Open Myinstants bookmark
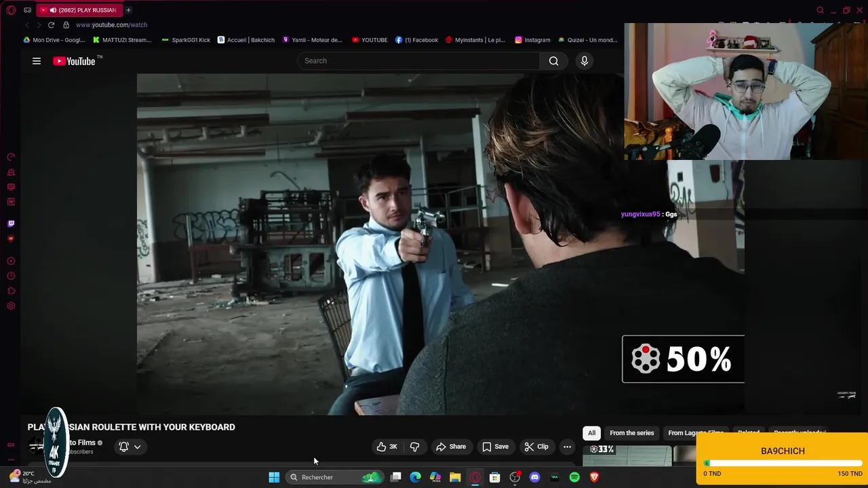Viewport: 868px width, 488px height. pyautogui.click(x=475, y=40)
